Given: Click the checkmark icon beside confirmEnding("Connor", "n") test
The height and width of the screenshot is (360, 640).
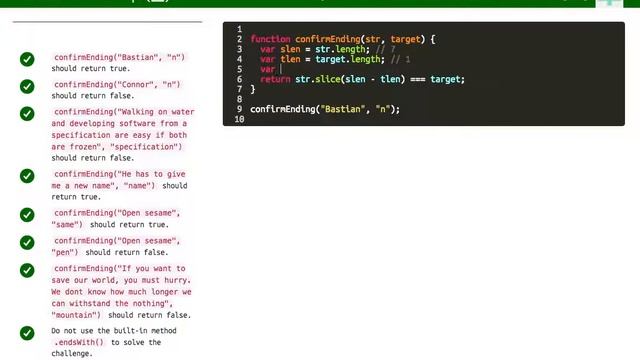Looking at the screenshot, I should tap(27, 87).
